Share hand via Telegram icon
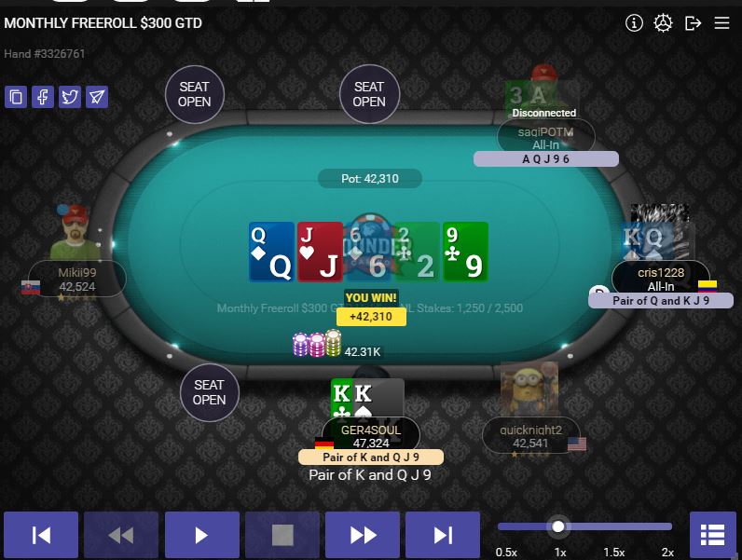Viewport: 742px width, 560px height. click(x=97, y=97)
